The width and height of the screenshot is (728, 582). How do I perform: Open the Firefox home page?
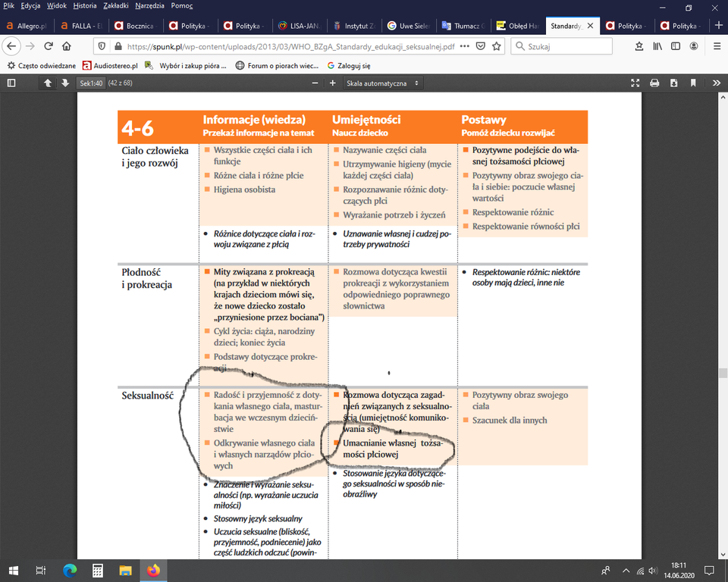(67, 46)
